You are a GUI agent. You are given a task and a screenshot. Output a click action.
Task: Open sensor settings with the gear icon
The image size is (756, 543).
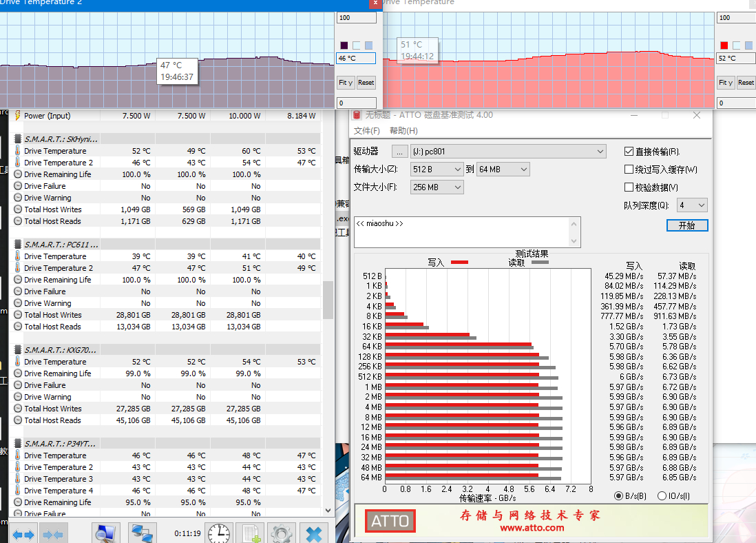pos(282,533)
